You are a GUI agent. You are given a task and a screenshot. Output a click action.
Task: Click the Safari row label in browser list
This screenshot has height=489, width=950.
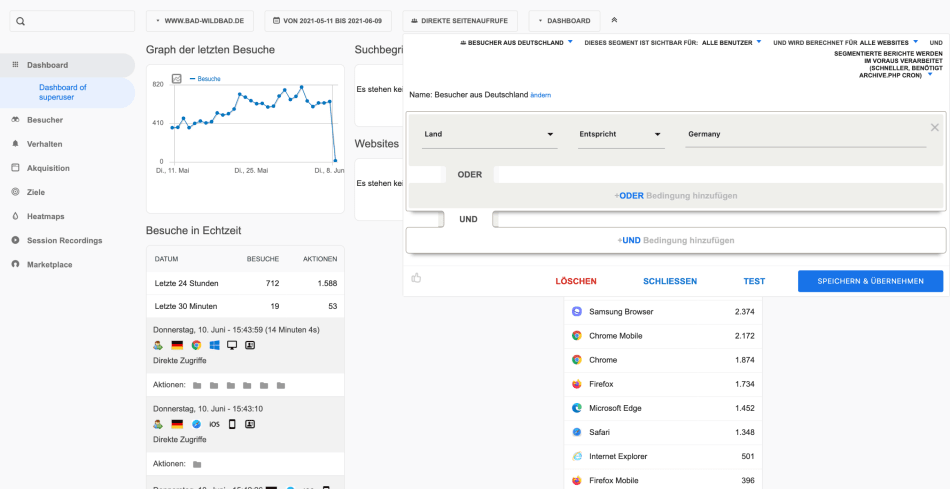coord(600,433)
